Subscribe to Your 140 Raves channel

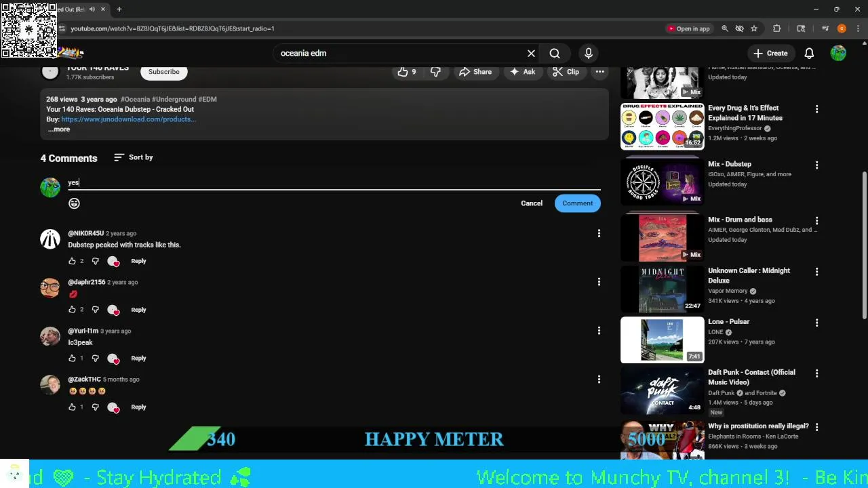click(x=164, y=72)
